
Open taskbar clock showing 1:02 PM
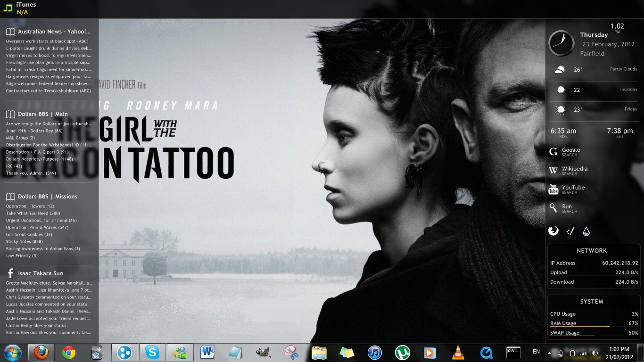[x=619, y=353]
